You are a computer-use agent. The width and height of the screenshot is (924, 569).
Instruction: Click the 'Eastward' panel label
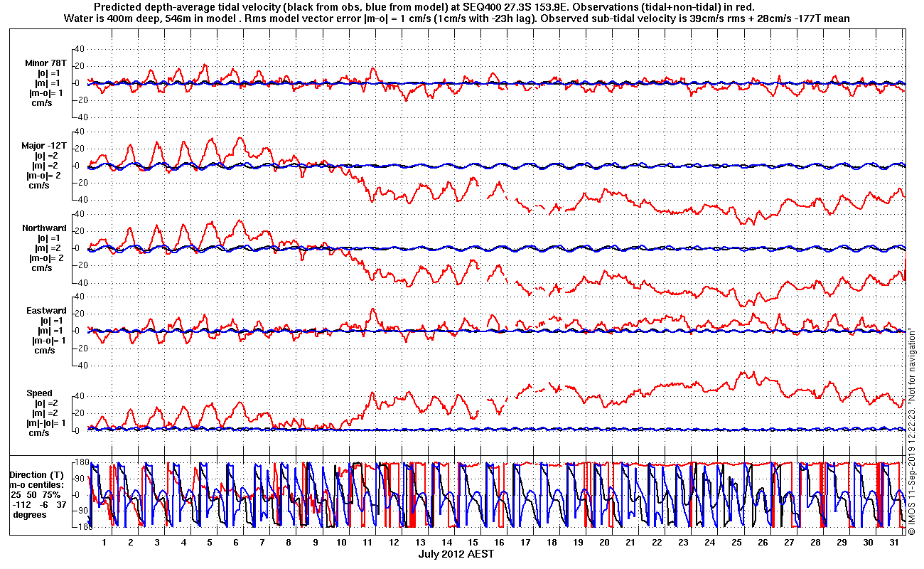[x=46, y=311]
